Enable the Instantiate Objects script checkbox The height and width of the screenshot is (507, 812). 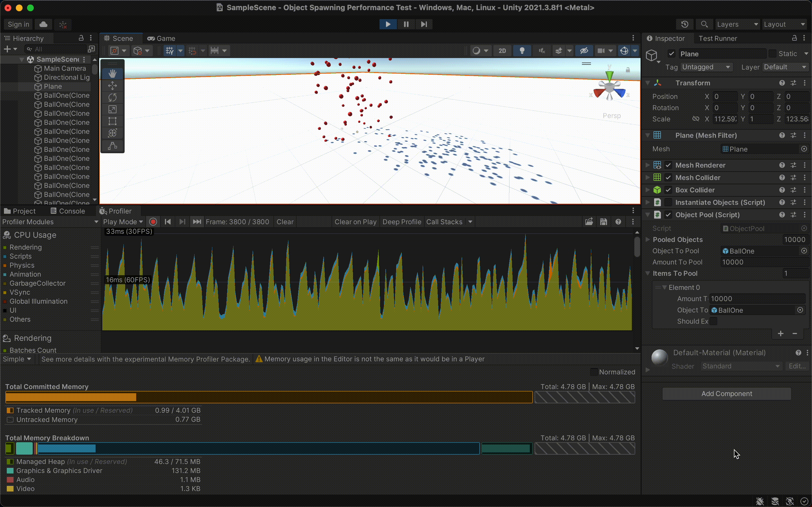click(x=668, y=202)
